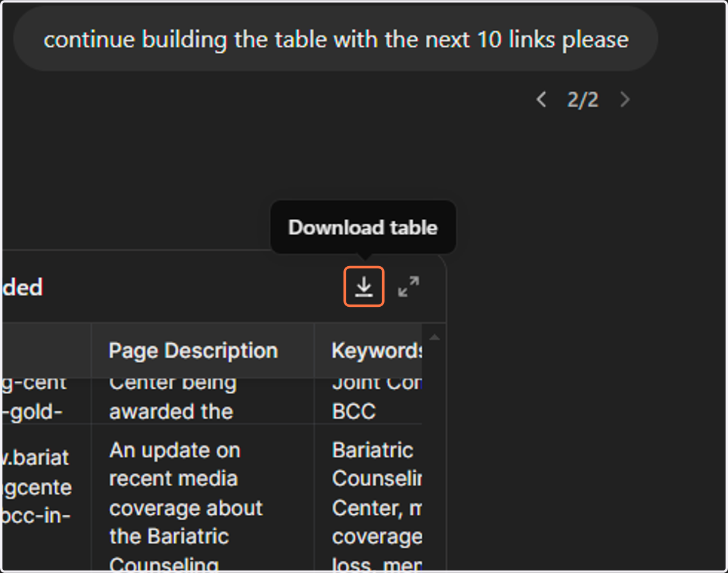
Task: Select the Keywords column header
Action: [368, 350]
